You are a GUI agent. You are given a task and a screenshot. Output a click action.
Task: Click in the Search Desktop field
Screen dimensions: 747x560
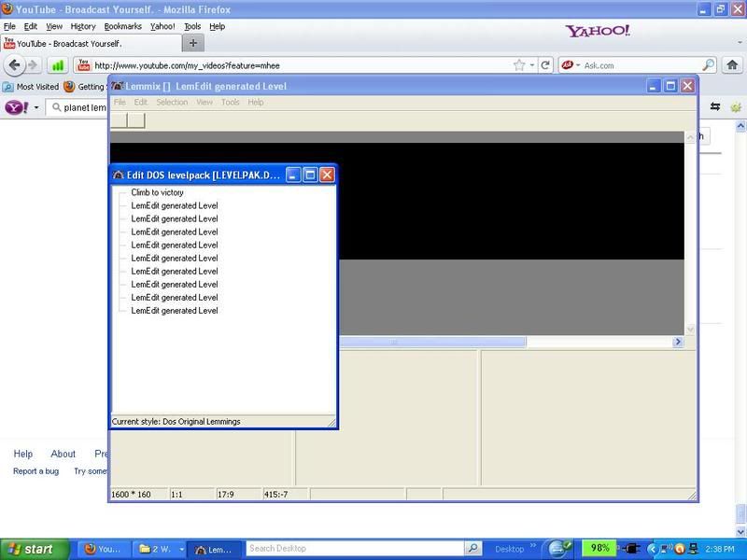(355, 549)
